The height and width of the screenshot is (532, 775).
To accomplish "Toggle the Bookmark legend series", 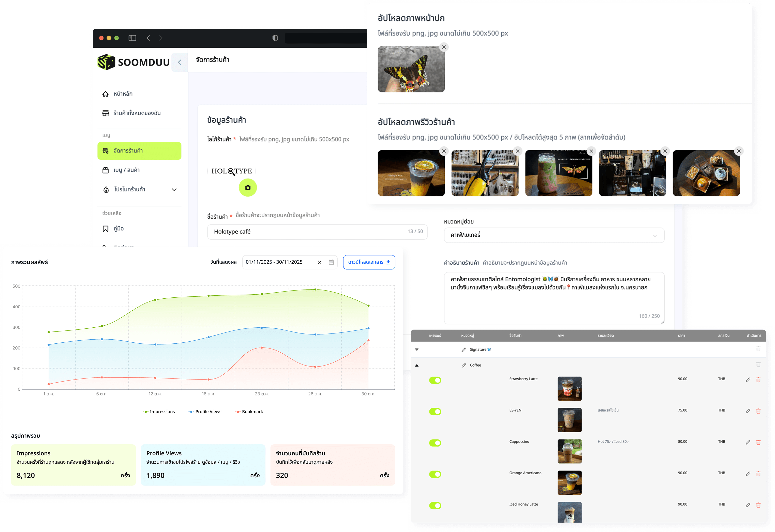I will tap(249, 412).
